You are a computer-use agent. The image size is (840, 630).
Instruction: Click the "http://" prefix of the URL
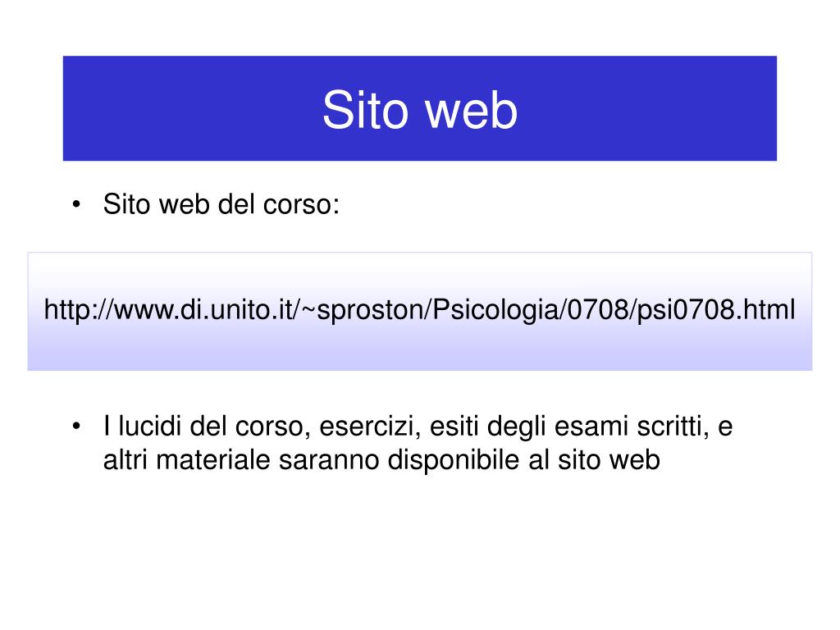coord(79,309)
